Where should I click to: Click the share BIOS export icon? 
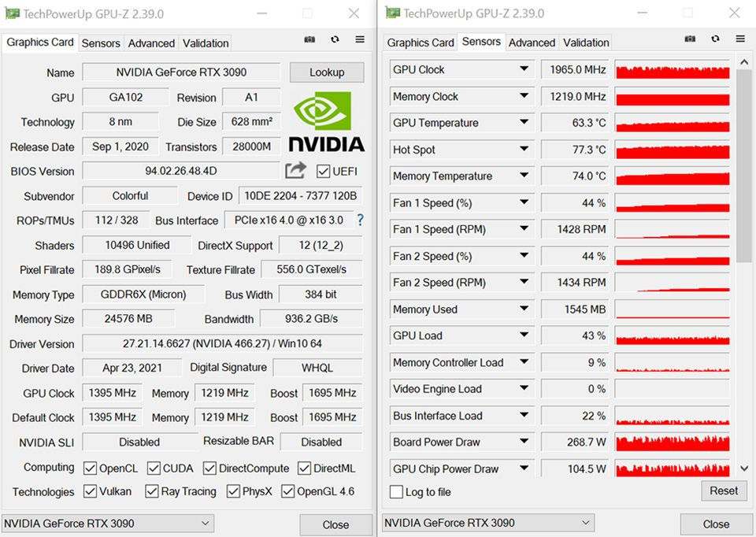[x=295, y=170]
